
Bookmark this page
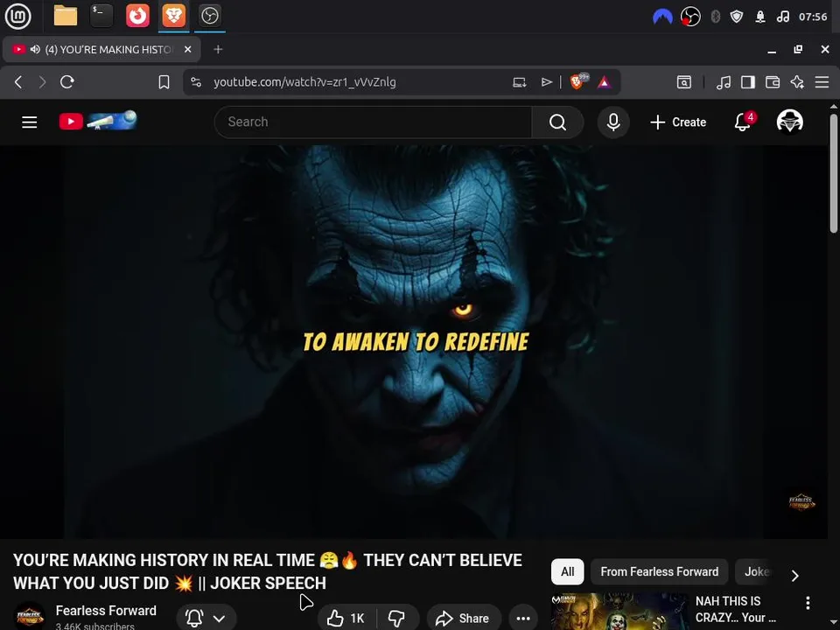point(164,82)
